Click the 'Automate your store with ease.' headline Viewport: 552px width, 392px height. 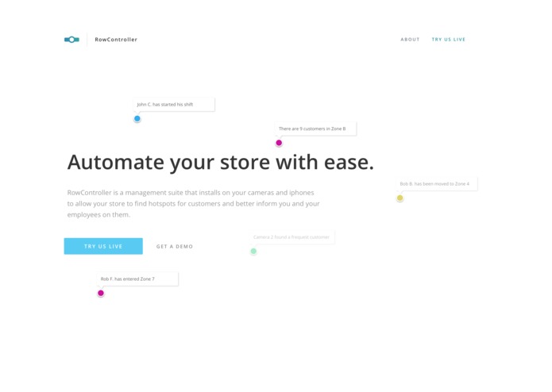coord(220,163)
